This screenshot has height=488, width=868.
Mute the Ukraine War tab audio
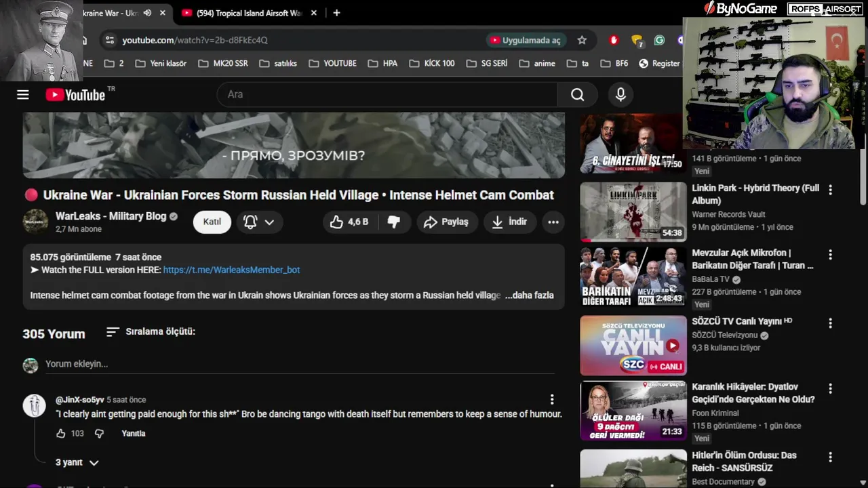point(147,13)
